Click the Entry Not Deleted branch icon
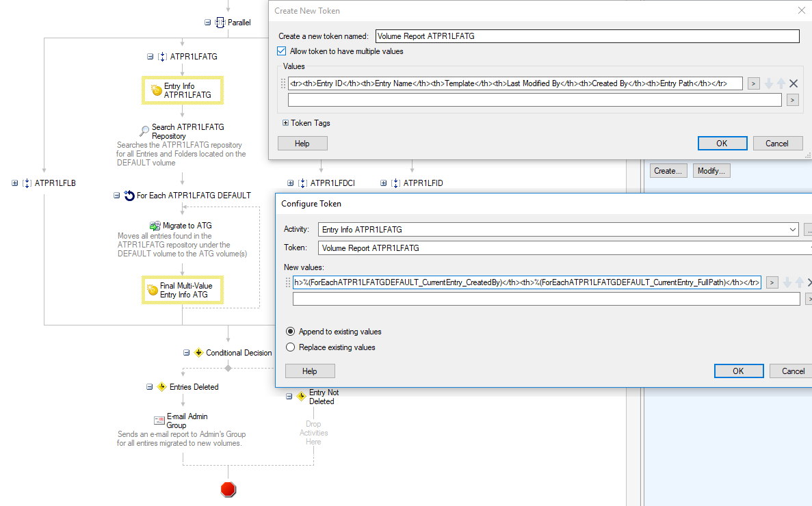 click(x=302, y=397)
